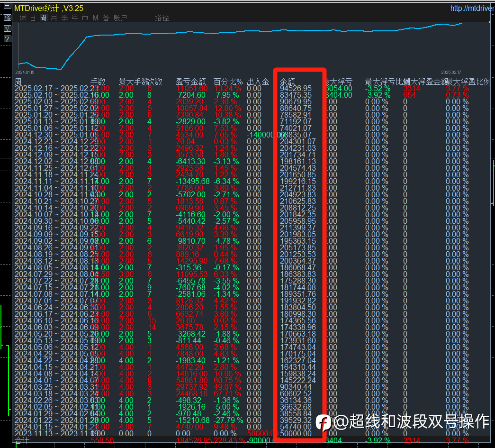Image resolution: width=495 pixels, height=448 pixels.
Task: Switch to the 综 summary tab
Action: (23, 18)
